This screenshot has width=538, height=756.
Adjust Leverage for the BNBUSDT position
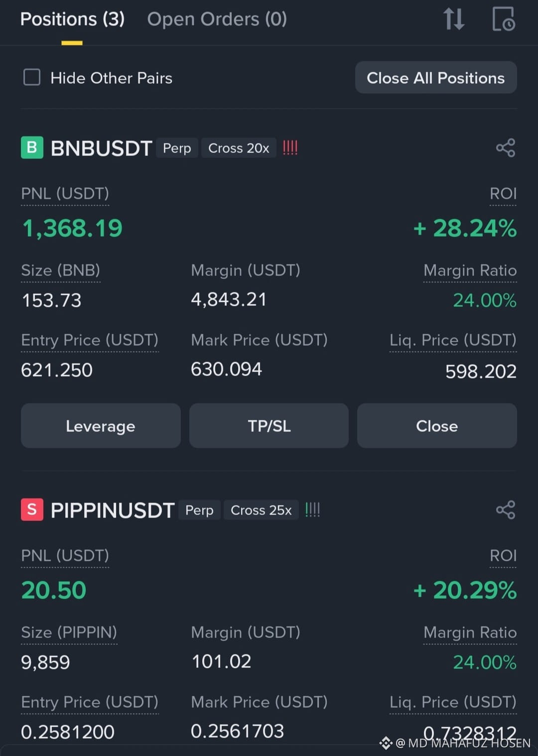[101, 426]
